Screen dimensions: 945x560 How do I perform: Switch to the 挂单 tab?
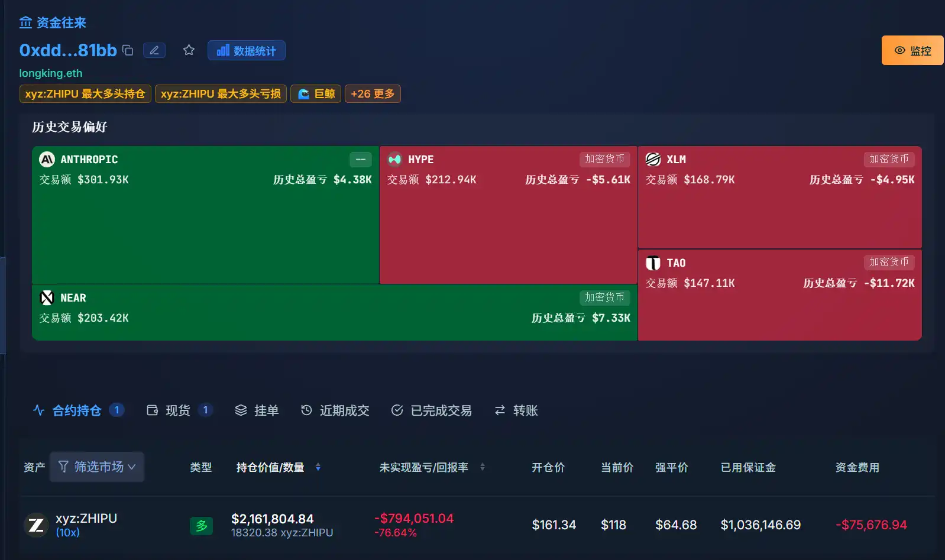257,410
